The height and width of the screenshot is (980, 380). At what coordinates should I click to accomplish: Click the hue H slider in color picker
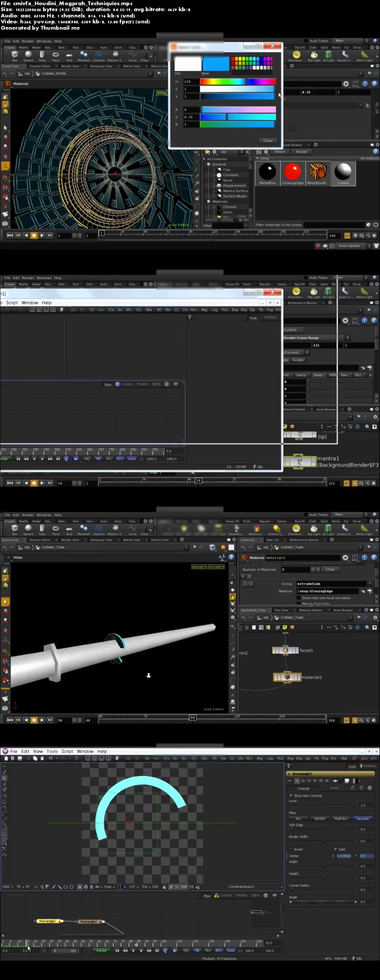[x=237, y=81]
